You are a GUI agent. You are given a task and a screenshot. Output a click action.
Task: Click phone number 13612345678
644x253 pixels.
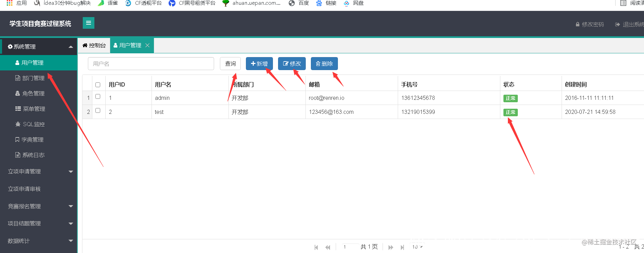pyautogui.click(x=418, y=98)
